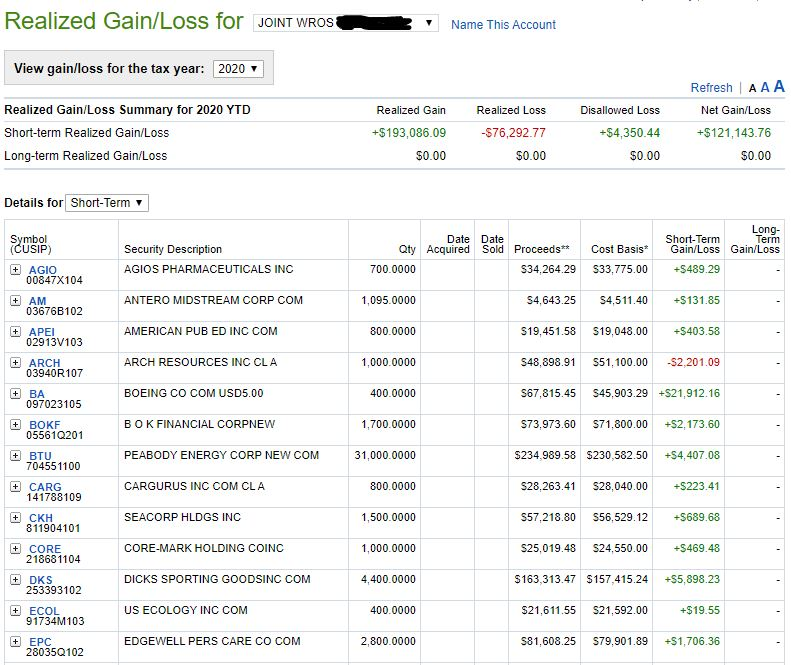Expand the BTU Peabody row details
Viewport: 791px width, 665px height.
[x=15, y=456]
